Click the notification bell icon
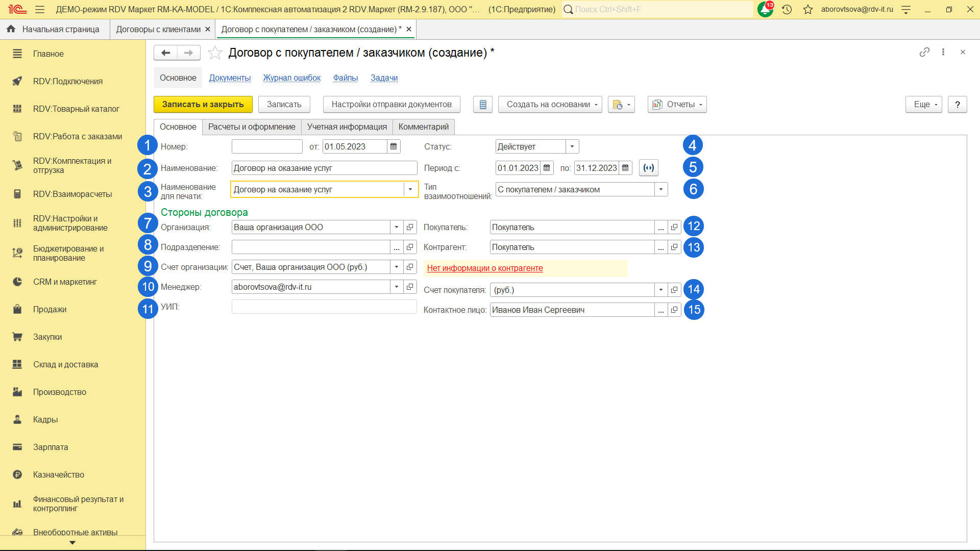The height and width of the screenshot is (551, 980). click(x=765, y=10)
